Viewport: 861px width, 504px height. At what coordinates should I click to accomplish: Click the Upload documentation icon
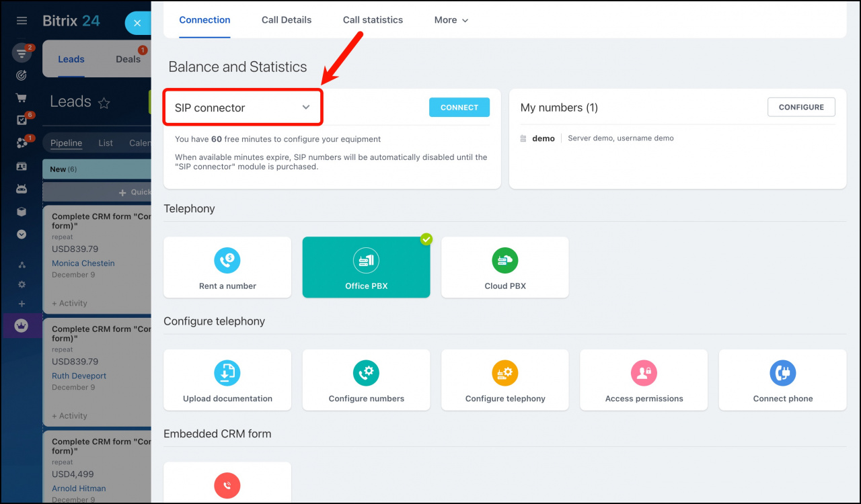pyautogui.click(x=227, y=372)
